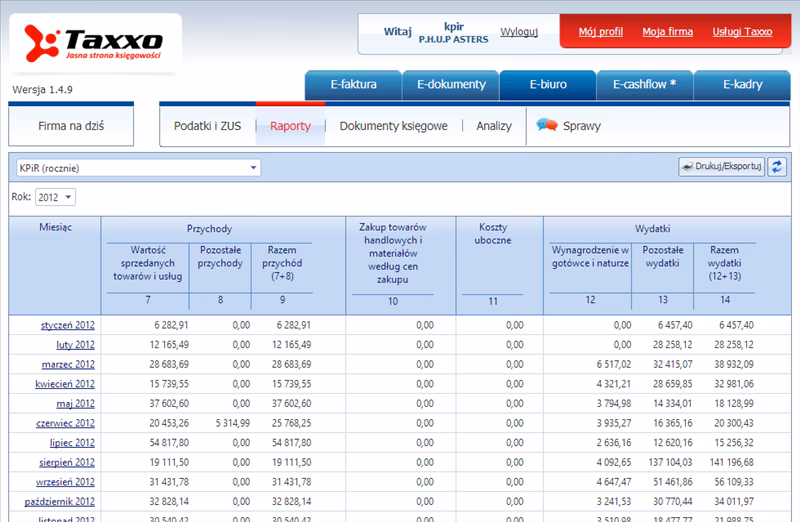Open the styczeń 2012 month link
This screenshot has width=800, height=522.
click(67, 326)
